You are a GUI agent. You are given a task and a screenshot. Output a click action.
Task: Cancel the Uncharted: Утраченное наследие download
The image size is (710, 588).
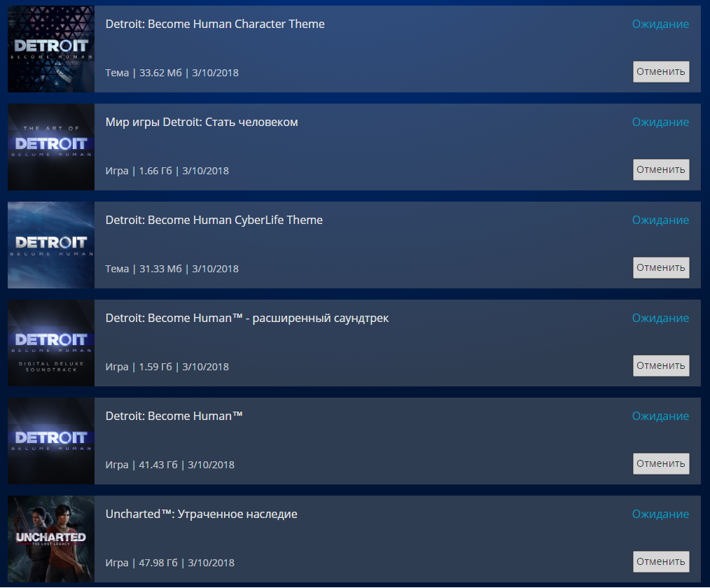point(661,561)
